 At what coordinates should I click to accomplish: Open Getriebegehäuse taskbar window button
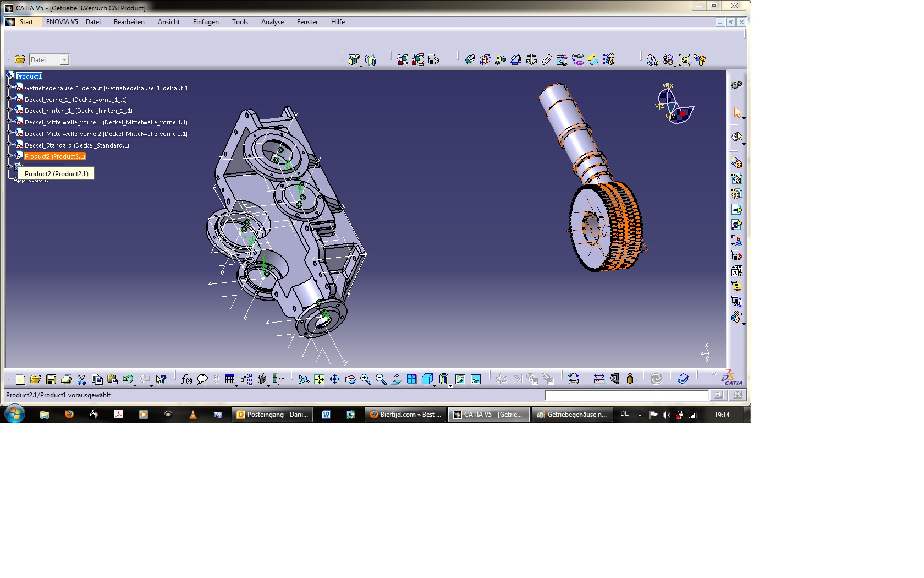pos(573,415)
